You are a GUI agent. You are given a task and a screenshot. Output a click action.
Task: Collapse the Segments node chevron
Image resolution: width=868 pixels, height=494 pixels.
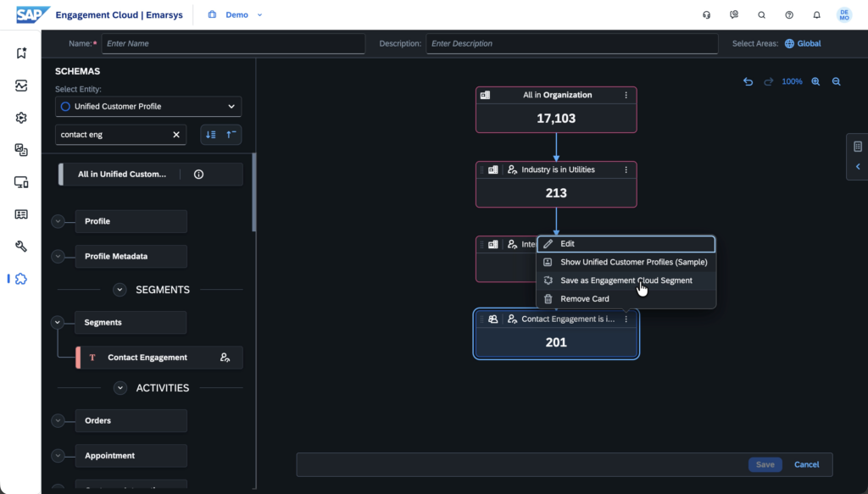pos(58,323)
